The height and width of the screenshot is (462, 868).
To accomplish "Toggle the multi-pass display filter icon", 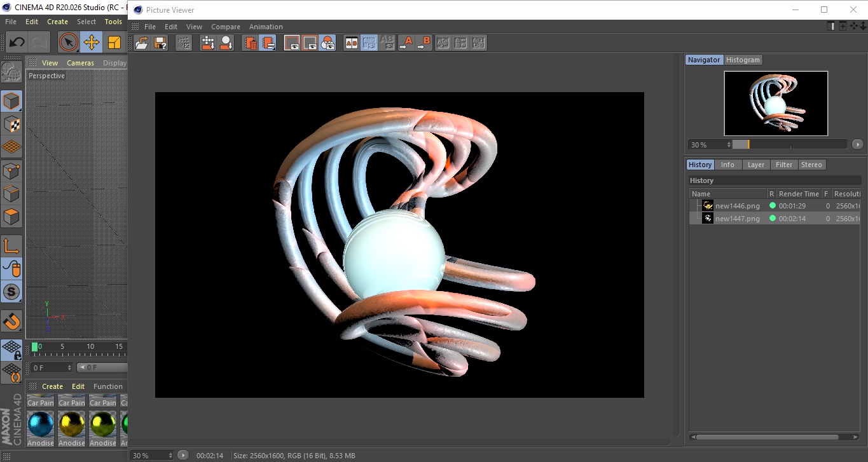I will [327, 43].
